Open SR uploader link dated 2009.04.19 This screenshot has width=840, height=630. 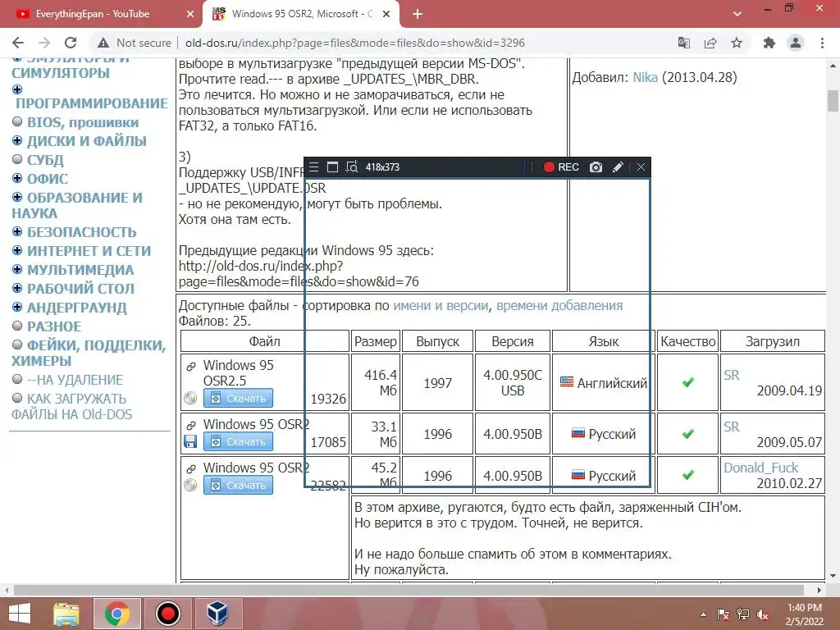pos(731,375)
